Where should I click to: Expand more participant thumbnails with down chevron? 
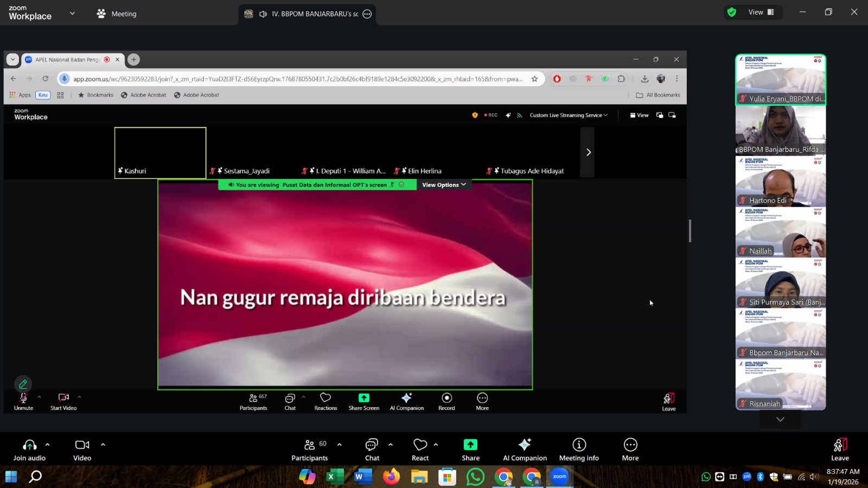pyautogui.click(x=780, y=419)
